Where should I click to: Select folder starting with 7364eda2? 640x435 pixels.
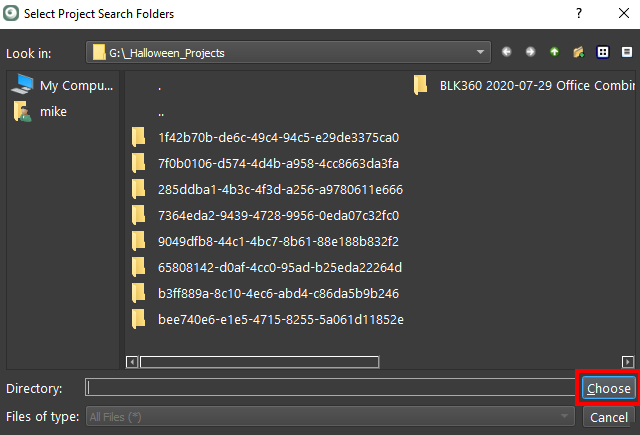[x=278, y=215]
